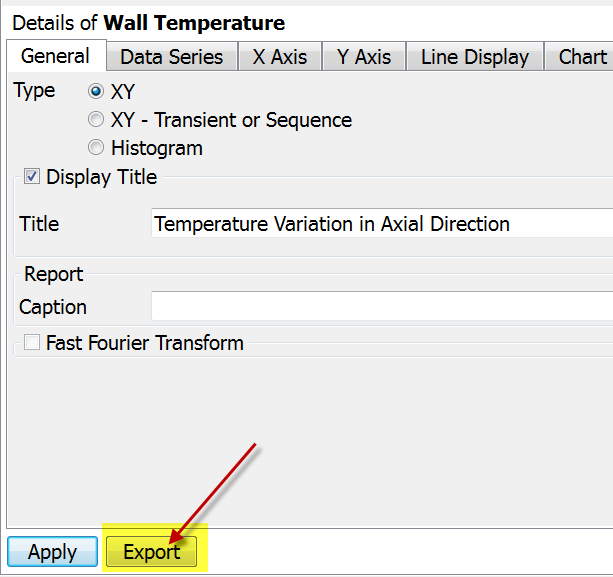Click the Apply button

52,552
